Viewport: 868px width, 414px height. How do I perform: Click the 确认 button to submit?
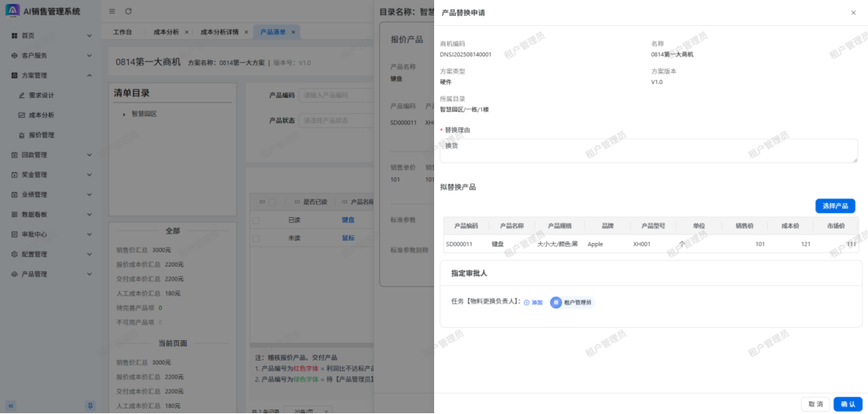(x=848, y=404)
